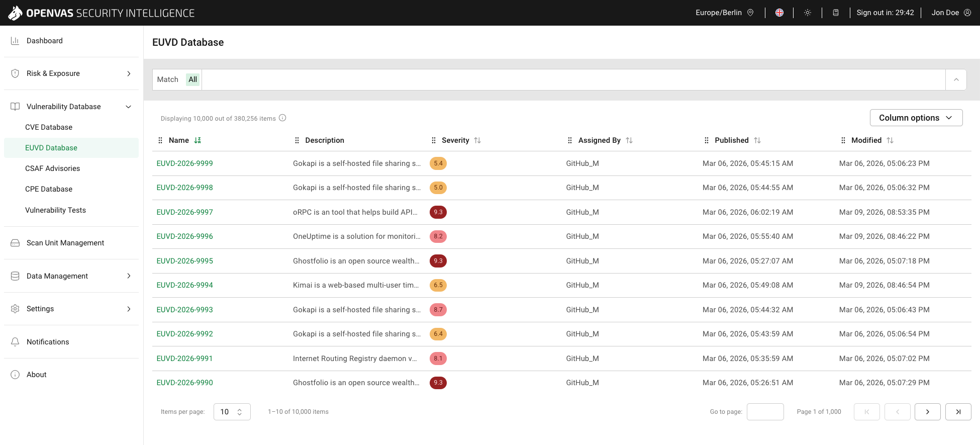
Task: Collapse the filter bar with chevron
Action: point(956,79)
